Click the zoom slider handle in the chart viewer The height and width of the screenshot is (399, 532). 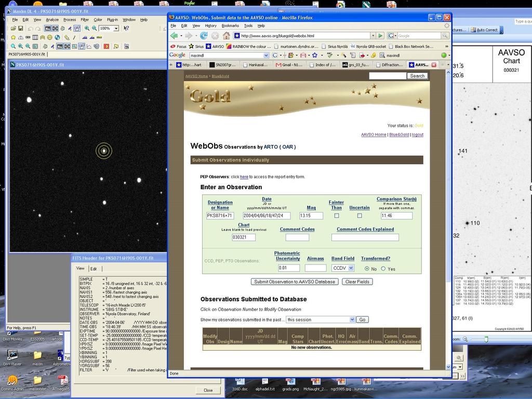(x=486, y=339)
